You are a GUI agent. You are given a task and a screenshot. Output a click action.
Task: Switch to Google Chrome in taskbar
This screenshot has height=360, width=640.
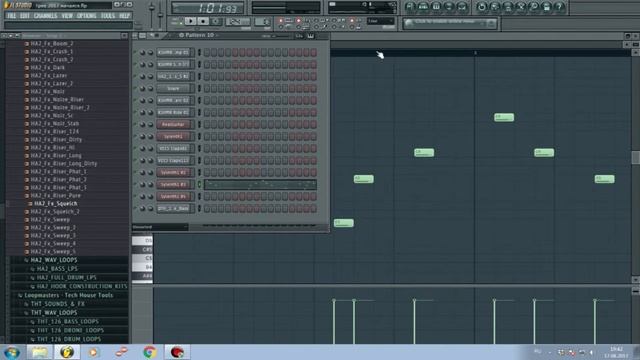(x=149, y=352)
